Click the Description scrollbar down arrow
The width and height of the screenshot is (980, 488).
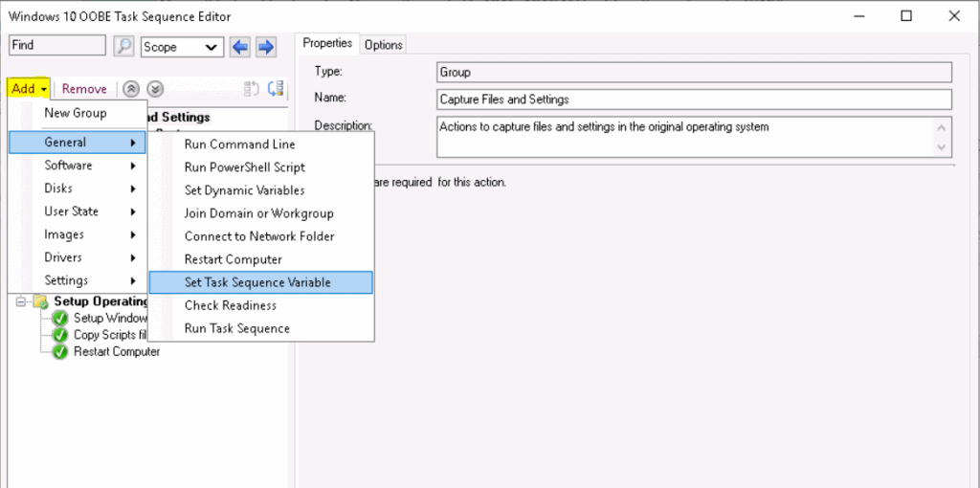pyautogui.click(x=944, y=148)
